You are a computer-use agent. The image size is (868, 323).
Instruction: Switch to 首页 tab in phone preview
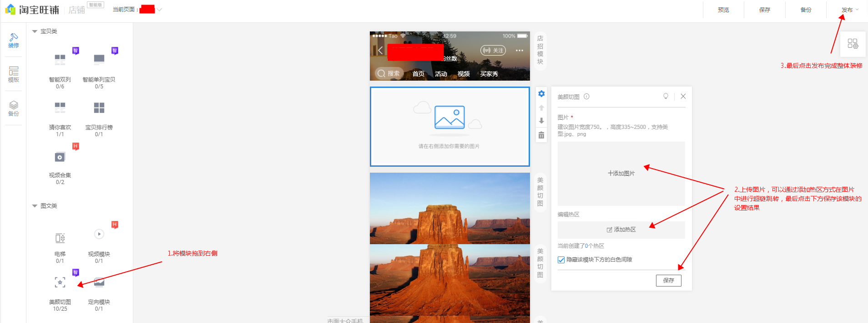(x=419, y=74)
